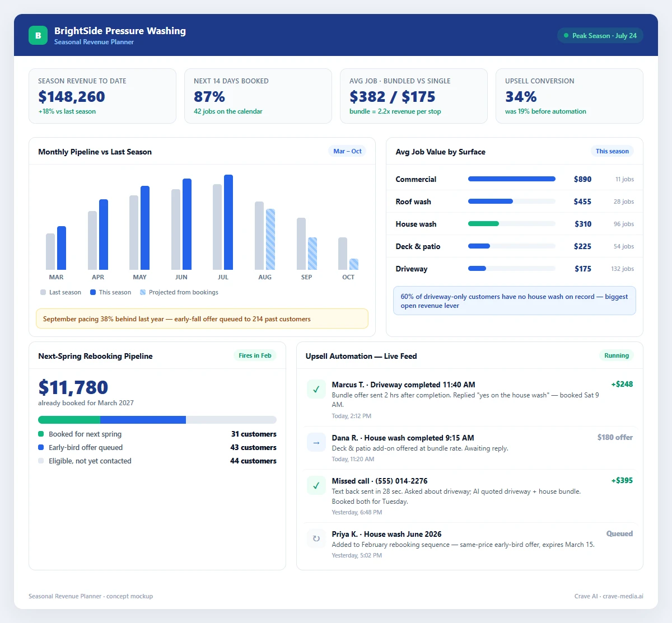
Task: Click the JUL this-season blue bar
Action: pyautogui.click(x=228, y=222)
